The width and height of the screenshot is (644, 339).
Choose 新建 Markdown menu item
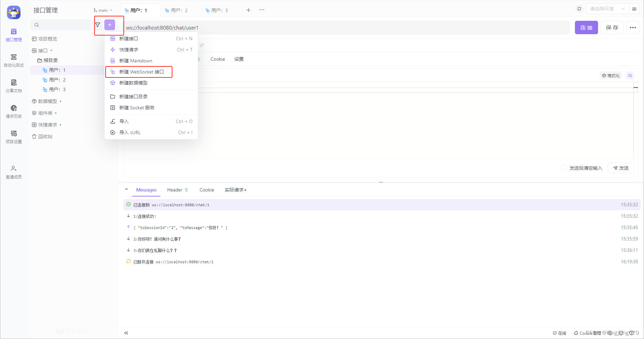pos(151,61)
